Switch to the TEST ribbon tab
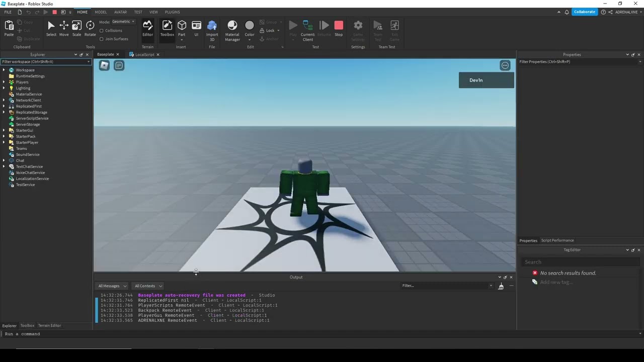644x362 pixels. point(138,12)
